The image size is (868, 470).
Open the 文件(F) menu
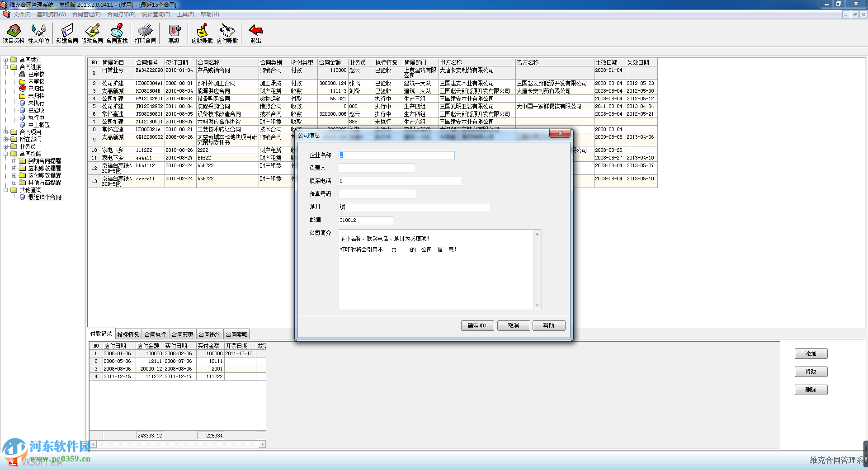(22, 14)
